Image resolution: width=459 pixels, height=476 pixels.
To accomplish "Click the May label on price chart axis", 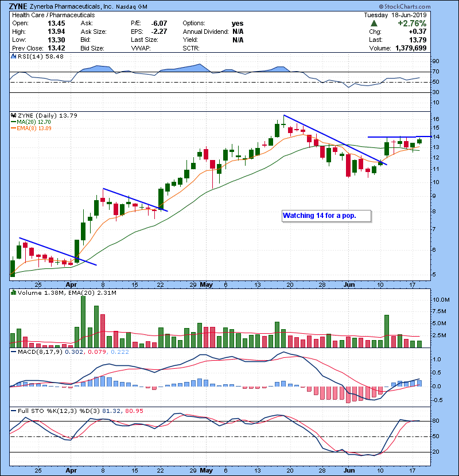I will [206, 285].
